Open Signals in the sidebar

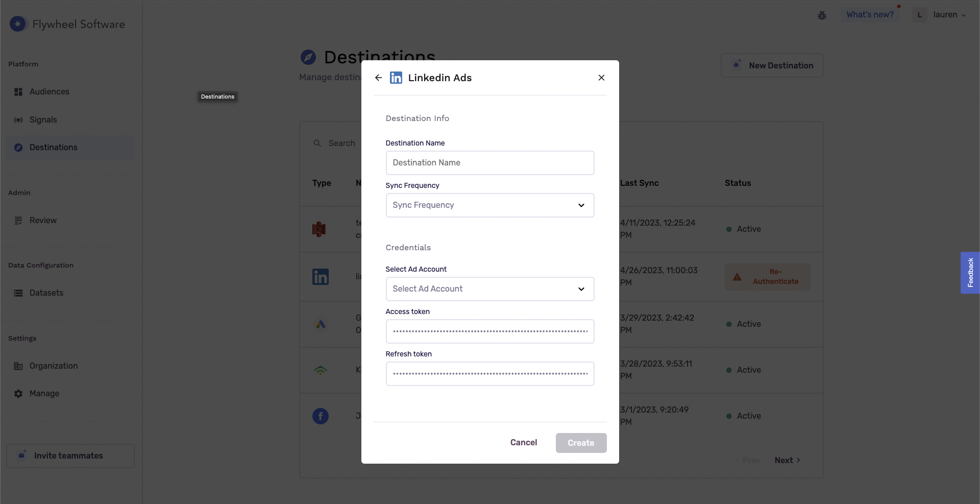point(70,120)
